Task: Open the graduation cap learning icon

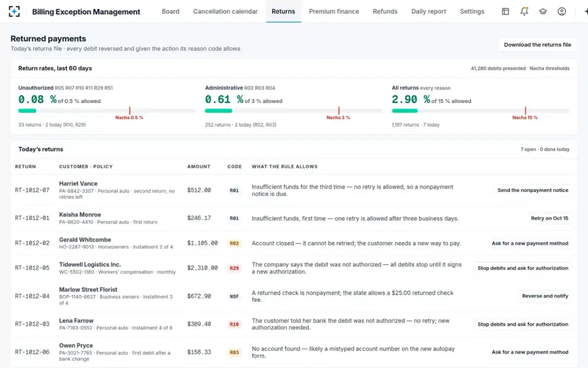Action: [543, 11]
